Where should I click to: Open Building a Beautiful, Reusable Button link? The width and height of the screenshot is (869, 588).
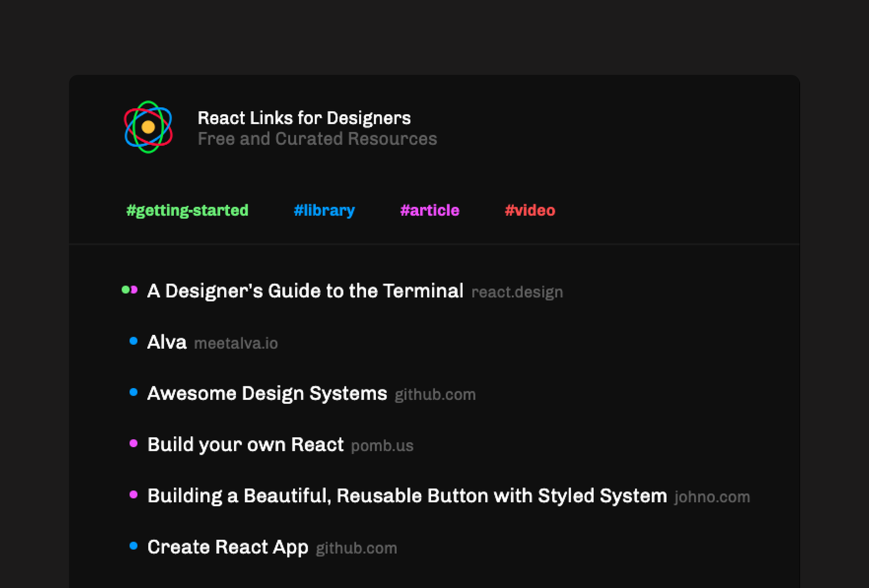[407, 496]
